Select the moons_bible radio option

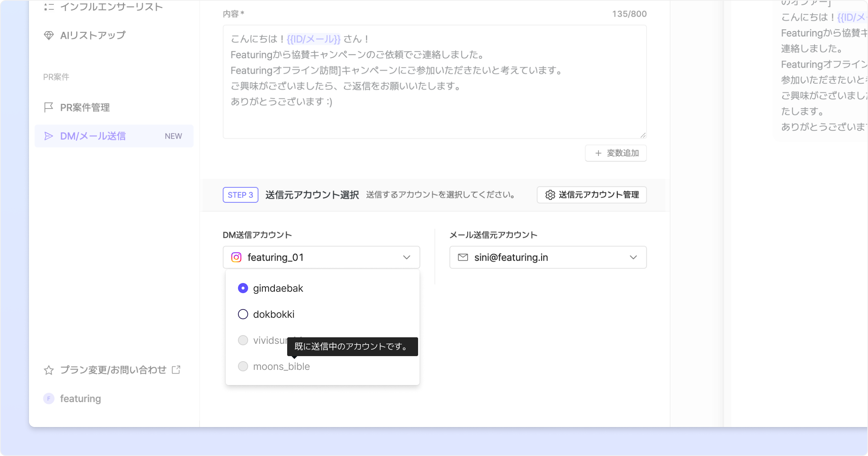[x=243, y=366]
